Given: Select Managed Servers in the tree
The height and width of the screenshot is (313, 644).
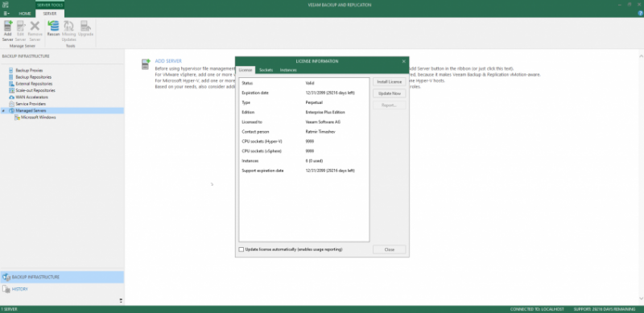Looking at the screenshot, I should 31,110.
